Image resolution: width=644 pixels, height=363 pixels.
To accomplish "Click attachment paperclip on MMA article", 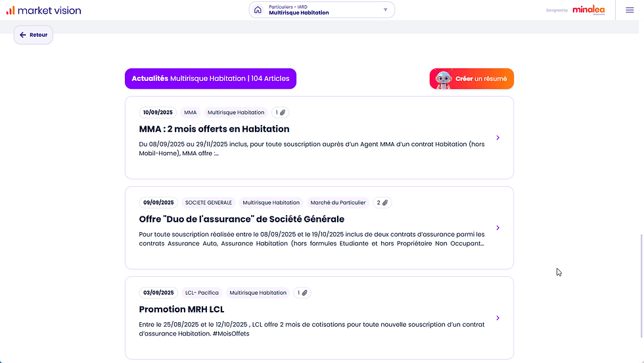I will tap(284, 112).
